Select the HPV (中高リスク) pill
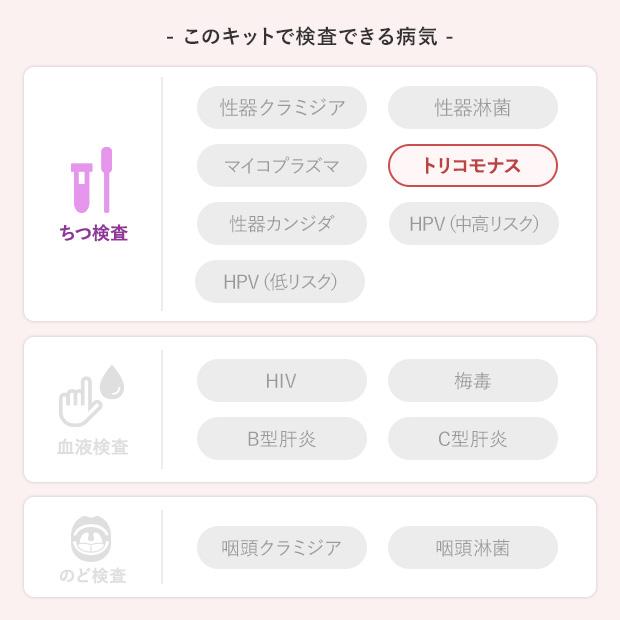 (473, 224)
